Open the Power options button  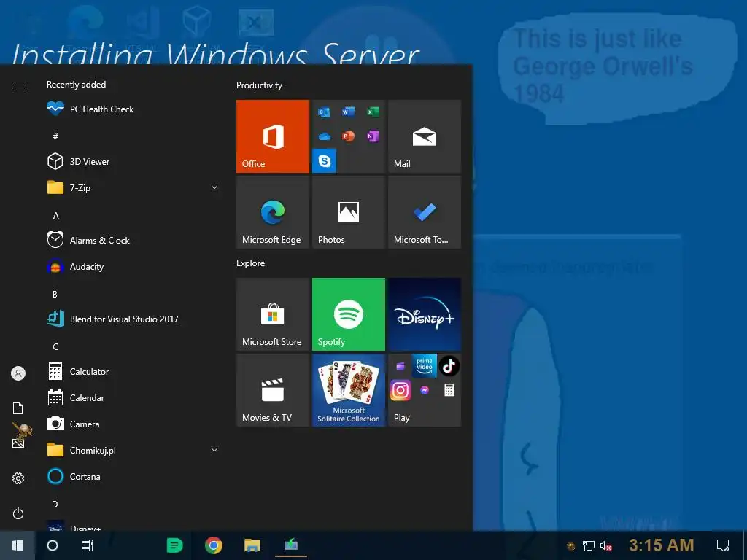[x=18, y=513]
